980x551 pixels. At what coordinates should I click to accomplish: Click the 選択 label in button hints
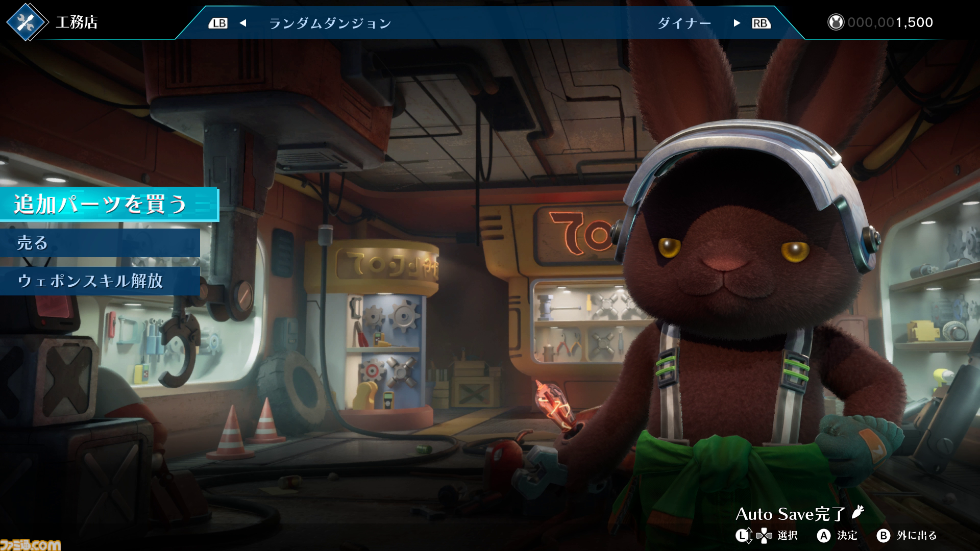point(788,535)
